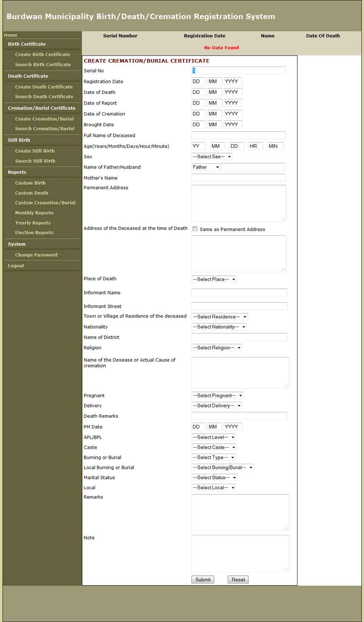Click the Date of Cremation YYYY field
Screen dimensions: 364x622
[x=233, y=114]
